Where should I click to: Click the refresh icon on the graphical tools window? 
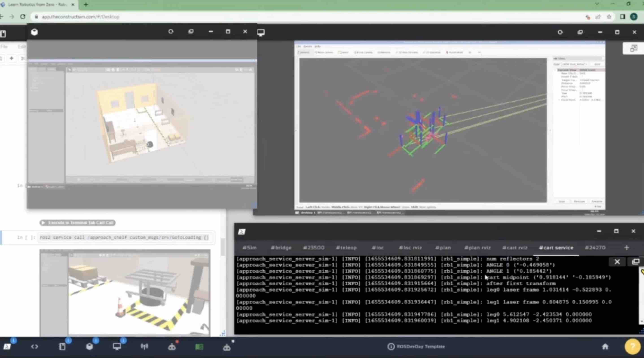click(560, 32)
